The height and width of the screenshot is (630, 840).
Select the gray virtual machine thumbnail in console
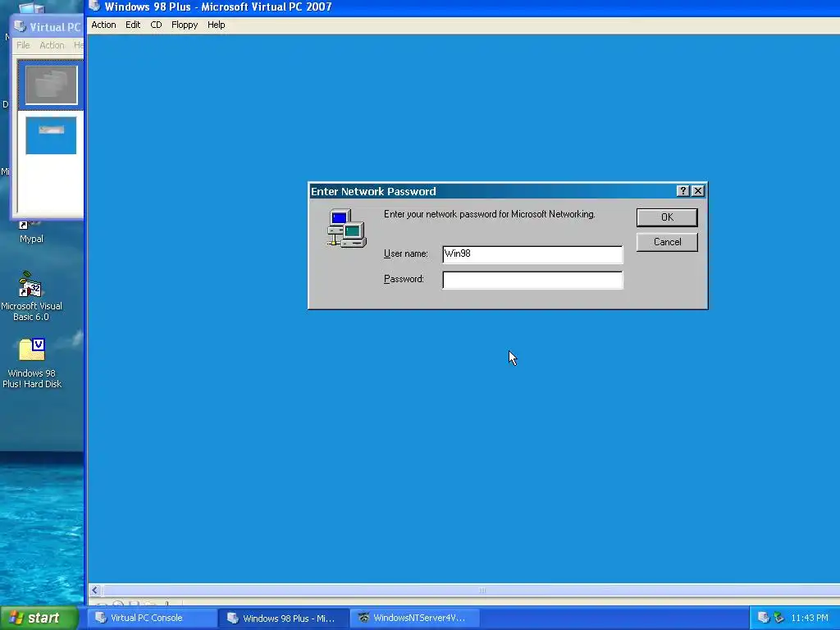coord(51,84)
